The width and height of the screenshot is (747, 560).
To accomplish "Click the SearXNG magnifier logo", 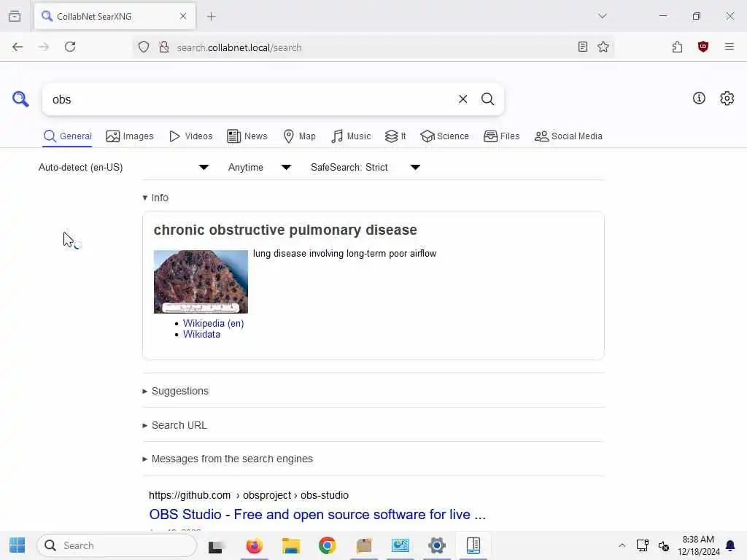I will click(20, 99).
